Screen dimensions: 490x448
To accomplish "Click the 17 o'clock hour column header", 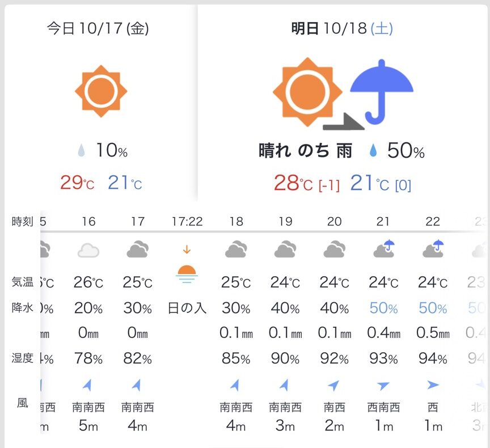I will point(138,222).
